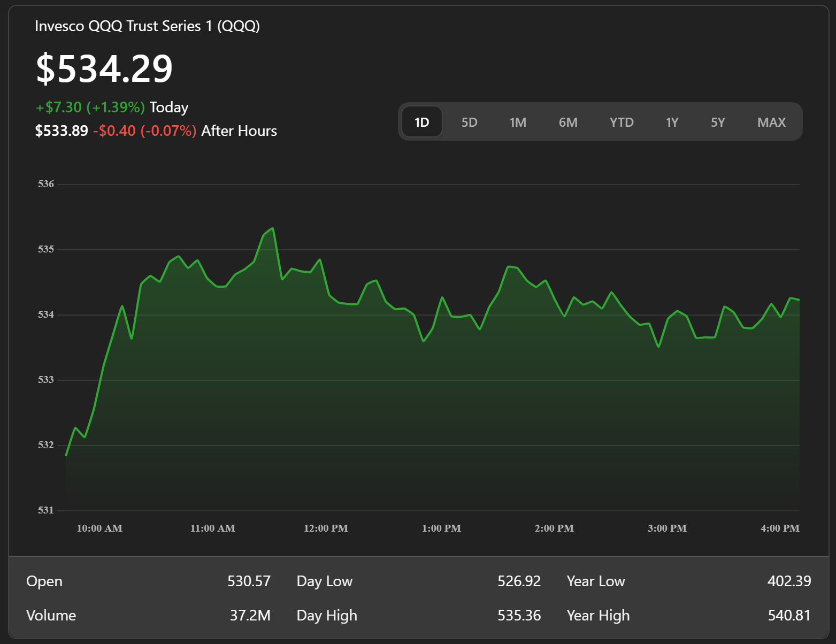Choose the 6M time range
The width and height of the screenshot is (836, 644).
pyautogui.click(x=568, y=122)
